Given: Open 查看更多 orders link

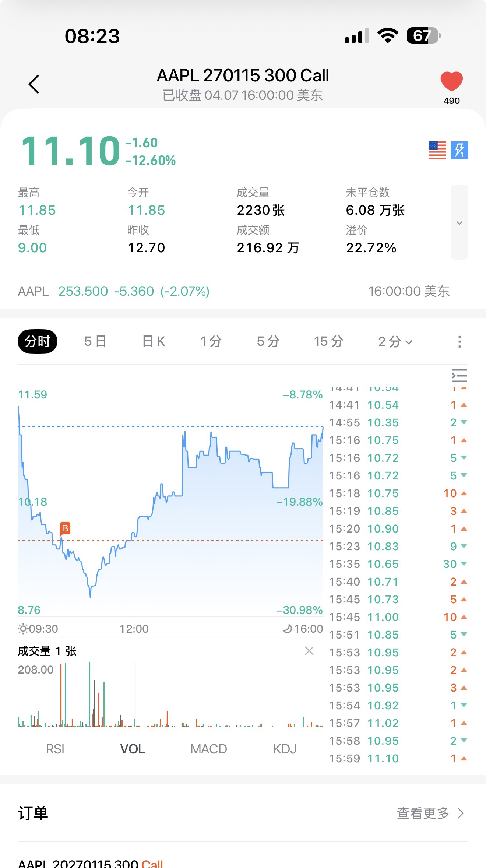Looking at the screenshot, I should [430, 813].
